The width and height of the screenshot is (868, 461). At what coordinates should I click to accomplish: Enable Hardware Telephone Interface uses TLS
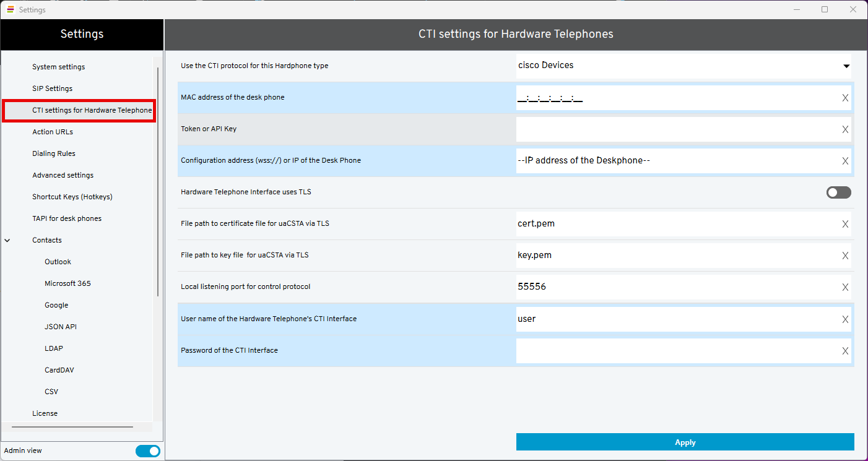(838, 192)
